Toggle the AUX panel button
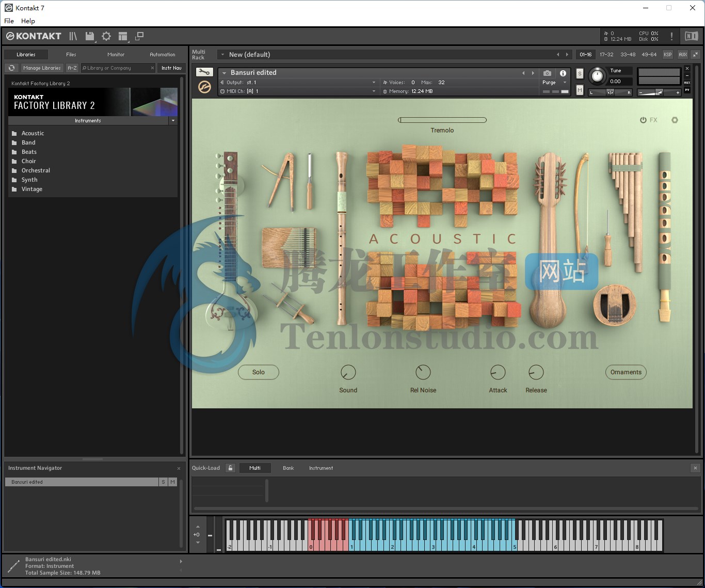Image resolution: width=705 pixels, height=588 pixels. coord(683,54)
